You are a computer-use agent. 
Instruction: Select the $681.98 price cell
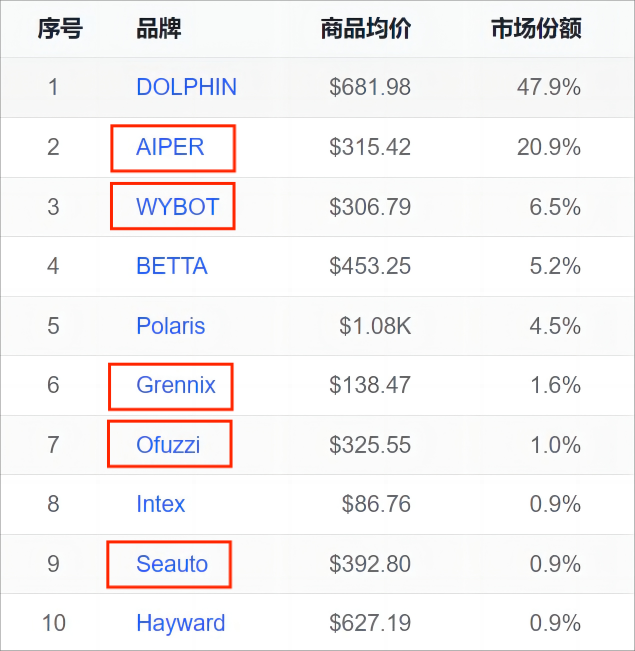(370, 87)
